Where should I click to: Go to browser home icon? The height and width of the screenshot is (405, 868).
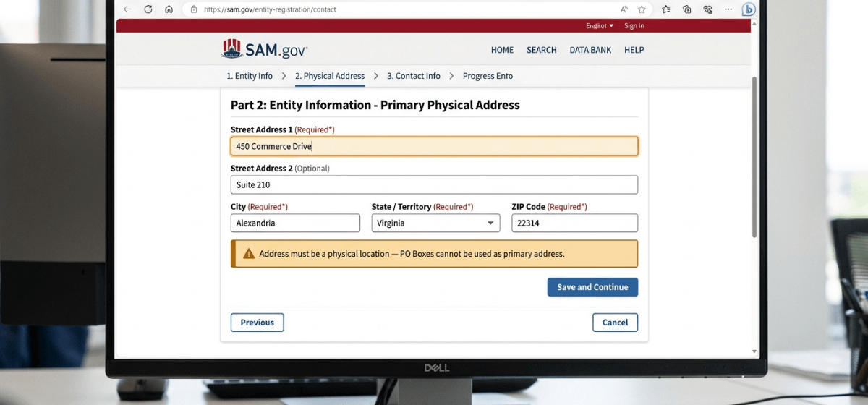[x=169, y=9]
